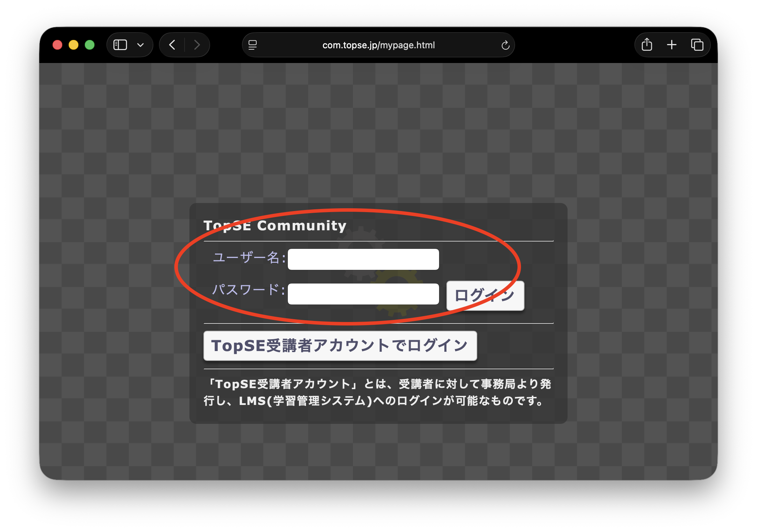Show the tab overview icon
The height and width of the screenshot is (532, 757).
[697, 45]
